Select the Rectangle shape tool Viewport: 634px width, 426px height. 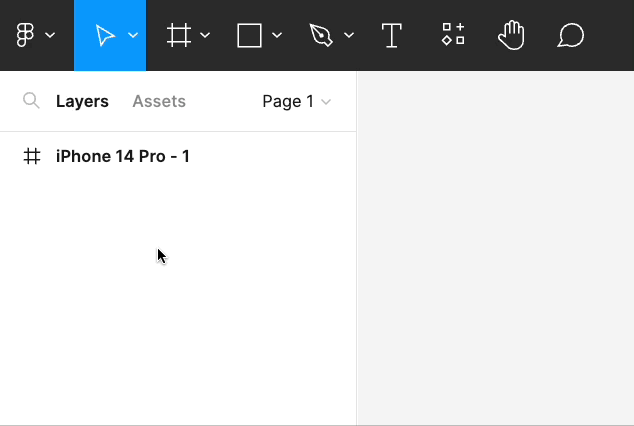249,36
